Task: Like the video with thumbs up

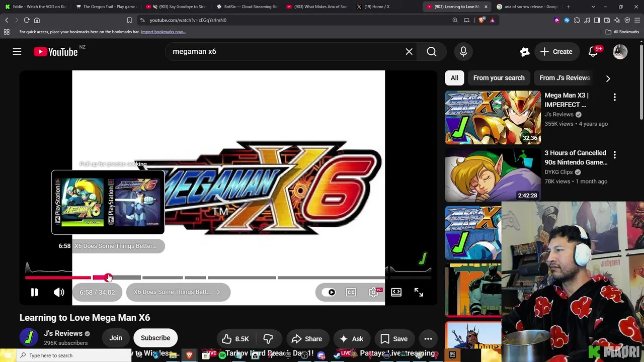Action: pos(235,339)
